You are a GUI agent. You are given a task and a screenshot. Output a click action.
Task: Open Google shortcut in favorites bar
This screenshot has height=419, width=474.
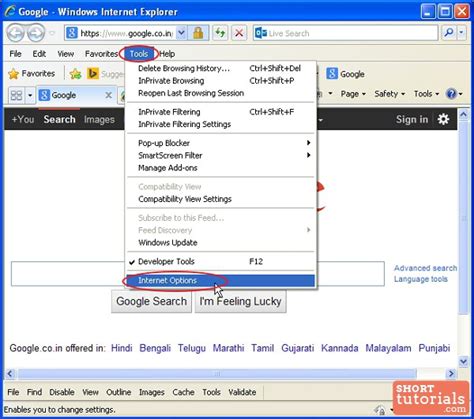coord(345,74)
